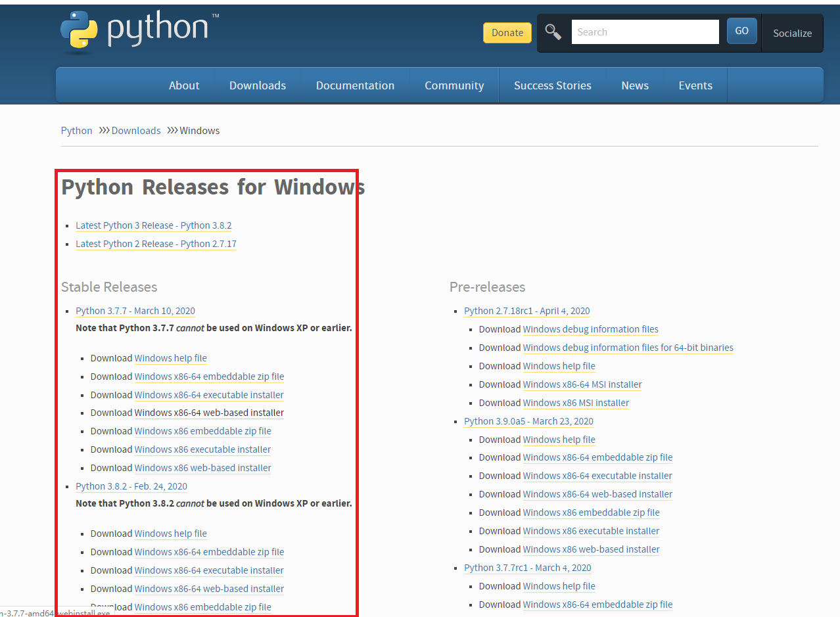
Task: Download 3.7.7 Windows x86-64 web-based installer
Action: pyautogui.click(x=209, y=413)
